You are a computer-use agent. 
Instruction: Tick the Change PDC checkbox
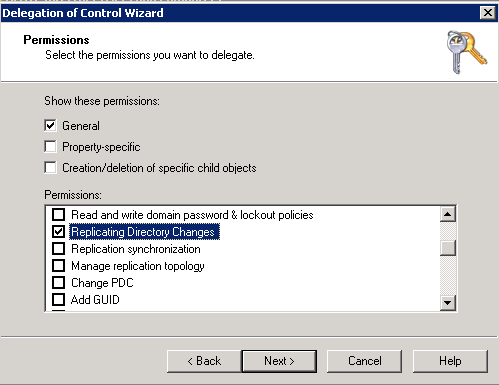(59, 283)
